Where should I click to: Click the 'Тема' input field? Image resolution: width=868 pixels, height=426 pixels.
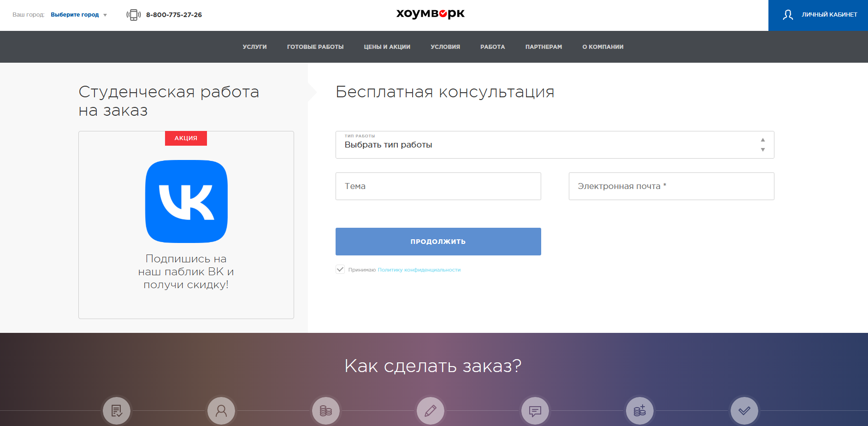(x=438, y=186)
